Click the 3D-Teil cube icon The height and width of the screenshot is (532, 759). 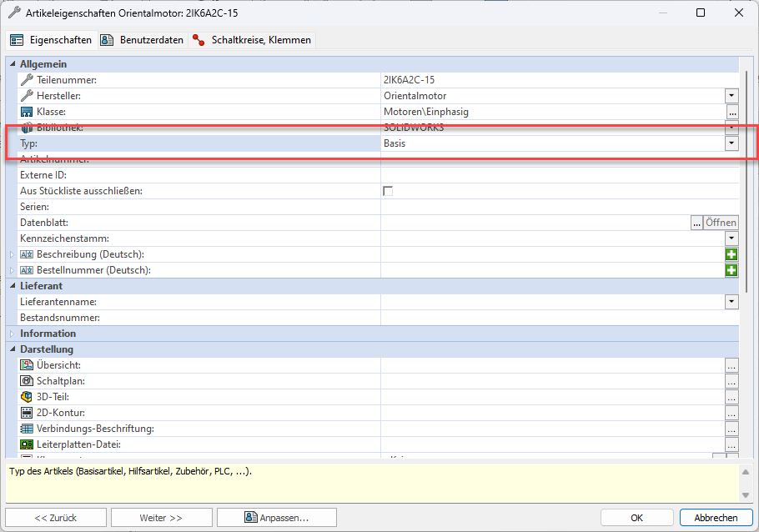pos(27,397)
